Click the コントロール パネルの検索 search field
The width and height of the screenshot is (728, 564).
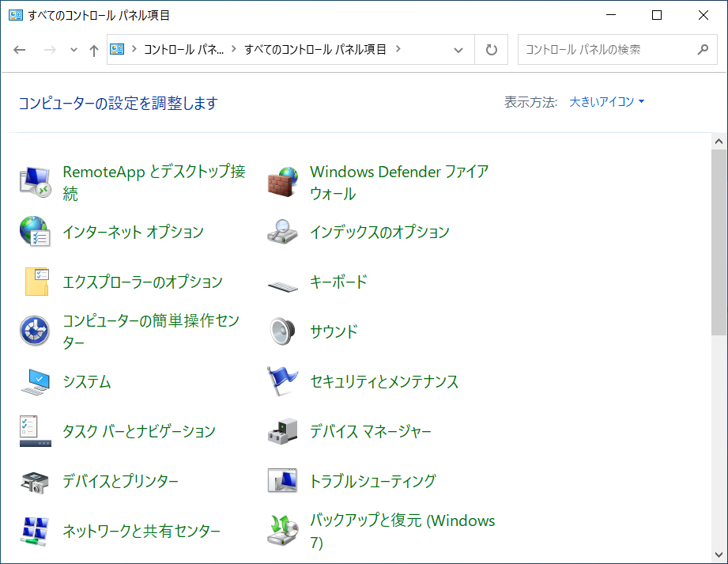pyautogui.click(x=617, y=49)
